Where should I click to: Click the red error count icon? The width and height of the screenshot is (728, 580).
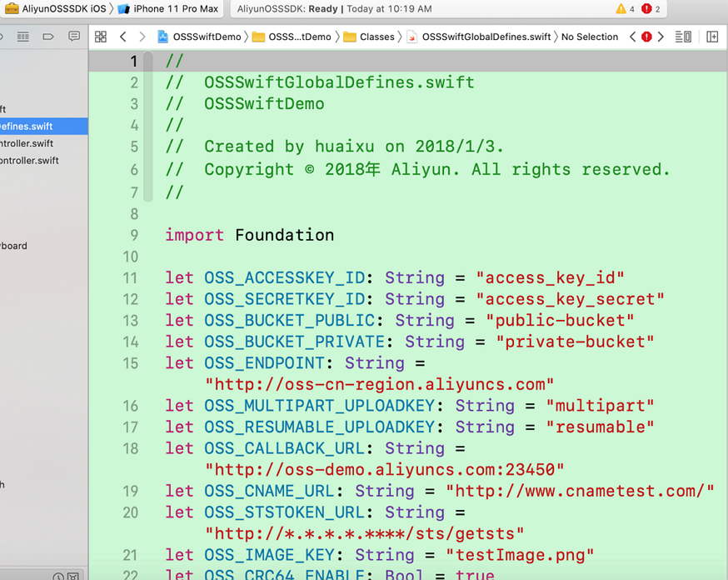click(x=651, y=9)
